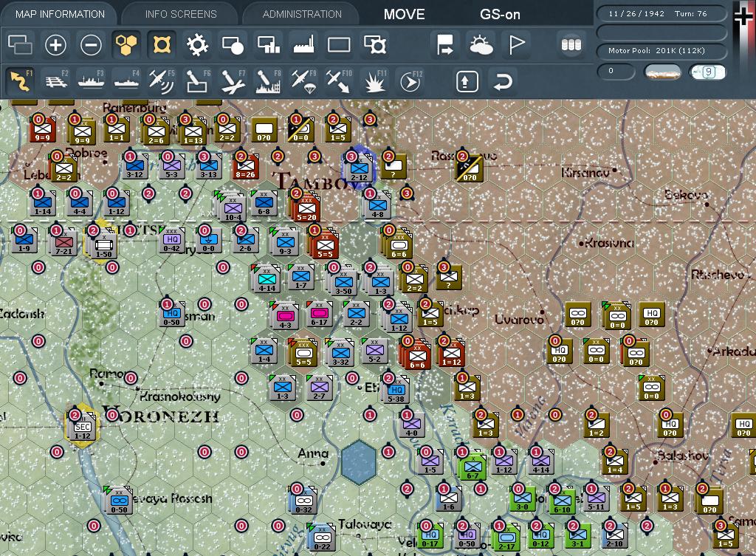Select the SEC unit at Voronezh
The width and height of the screenshot is (756, 556).
[x=83, y=425]
